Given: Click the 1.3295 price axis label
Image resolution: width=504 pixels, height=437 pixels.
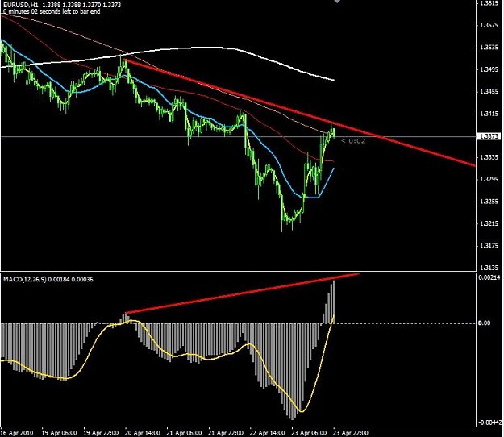Looking at the screenshot, I should click(x=489, y=179).
